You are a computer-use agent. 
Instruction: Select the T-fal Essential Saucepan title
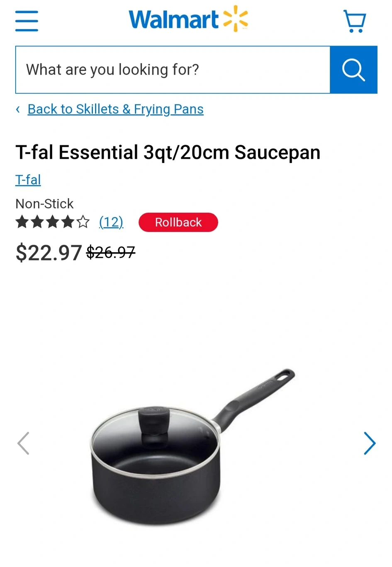(168, 152)
